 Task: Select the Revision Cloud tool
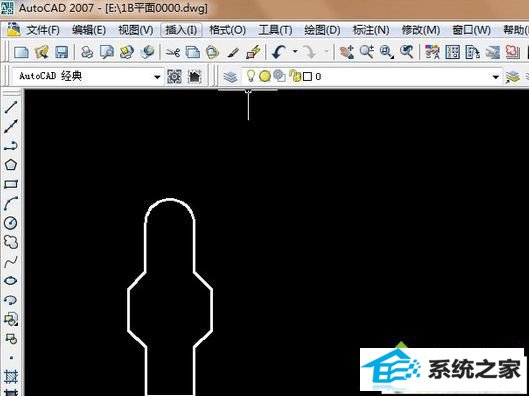[x=11, y=242]
